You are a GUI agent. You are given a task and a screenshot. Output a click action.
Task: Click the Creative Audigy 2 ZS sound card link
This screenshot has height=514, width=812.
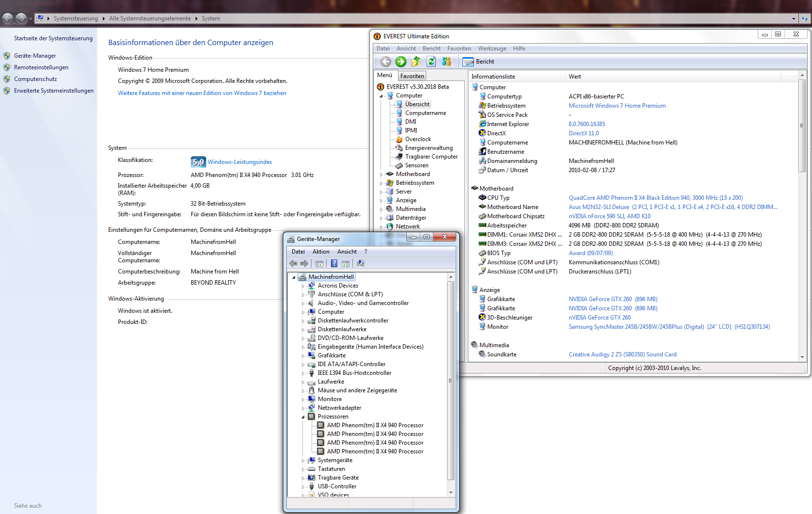click(x=623, y=354)
